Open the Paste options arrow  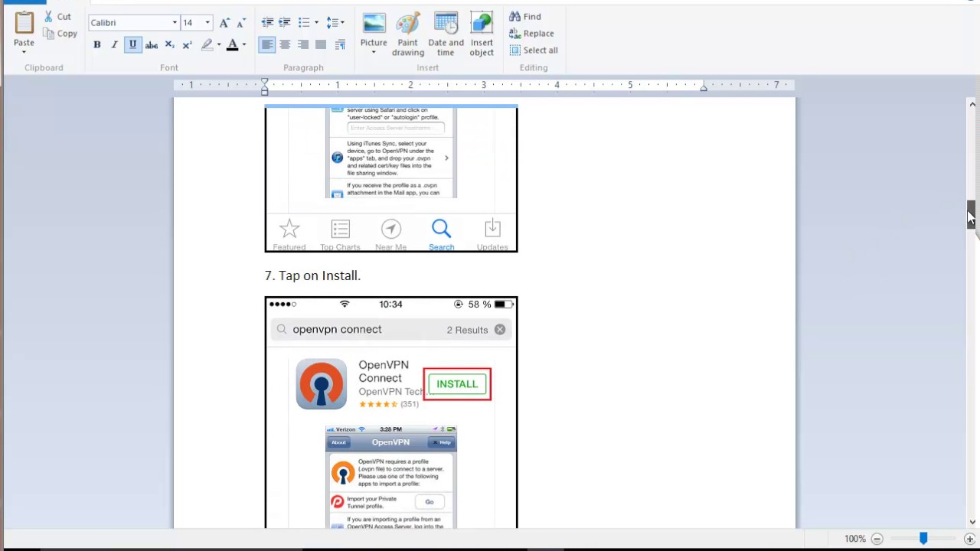[24, 52]
